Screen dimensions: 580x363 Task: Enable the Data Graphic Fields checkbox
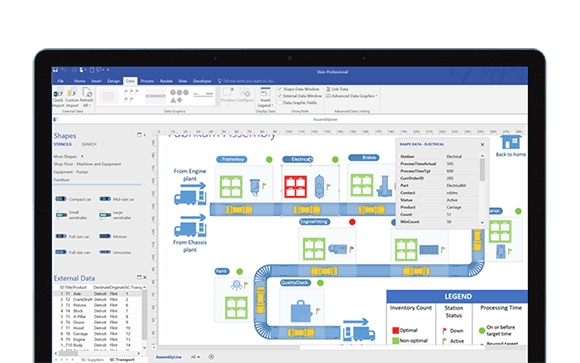click(x=280, y=102)
